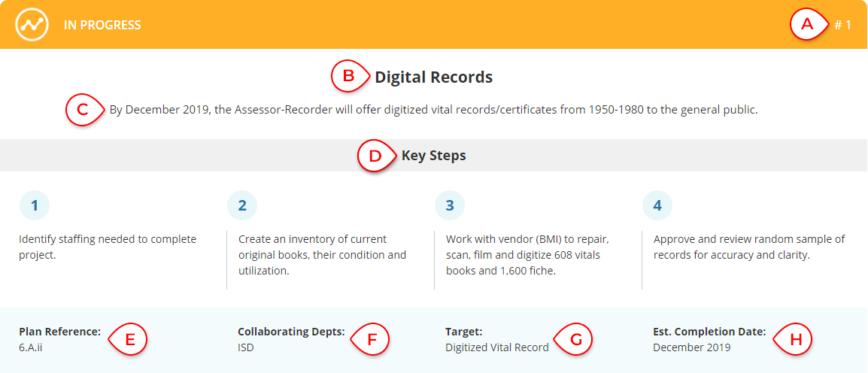This screenshot has height=373, width=868.
Task: Click red annotation marker A
Action: 809,25
